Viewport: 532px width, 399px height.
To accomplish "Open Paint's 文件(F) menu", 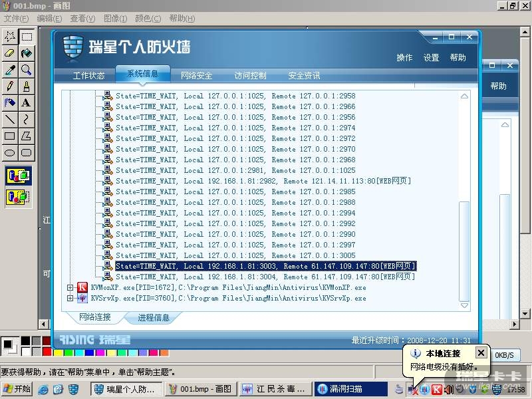I will [16, 19].
